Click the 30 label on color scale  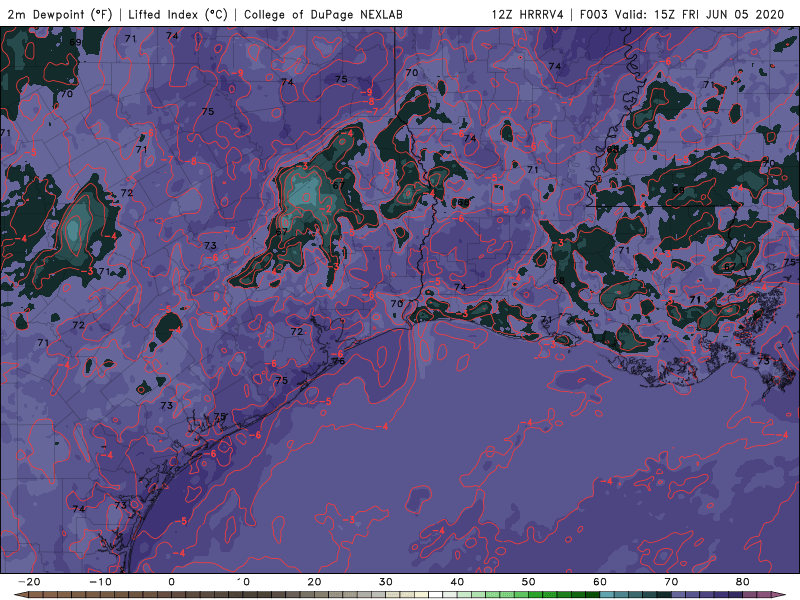[386, 582]
